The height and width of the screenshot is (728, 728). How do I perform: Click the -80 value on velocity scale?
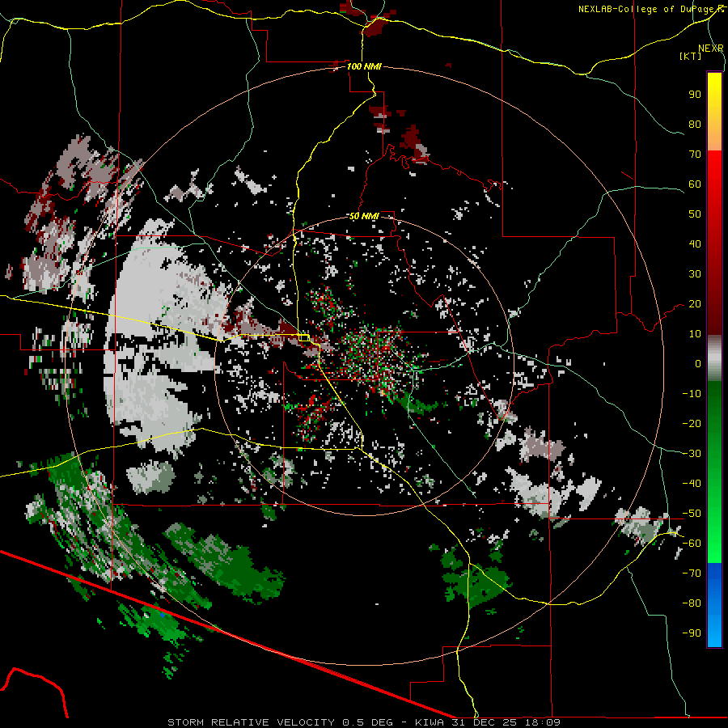692,603
